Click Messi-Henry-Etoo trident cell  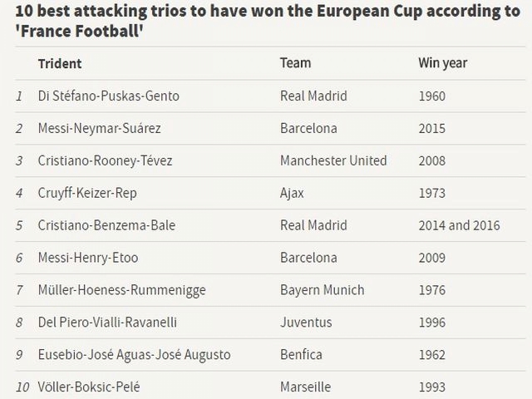tap(88, 258)
